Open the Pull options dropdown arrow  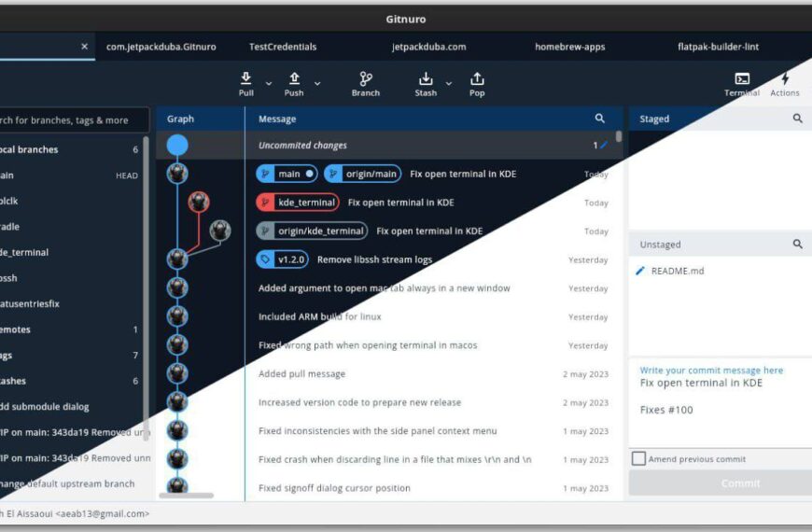click(x=269, y=83)
